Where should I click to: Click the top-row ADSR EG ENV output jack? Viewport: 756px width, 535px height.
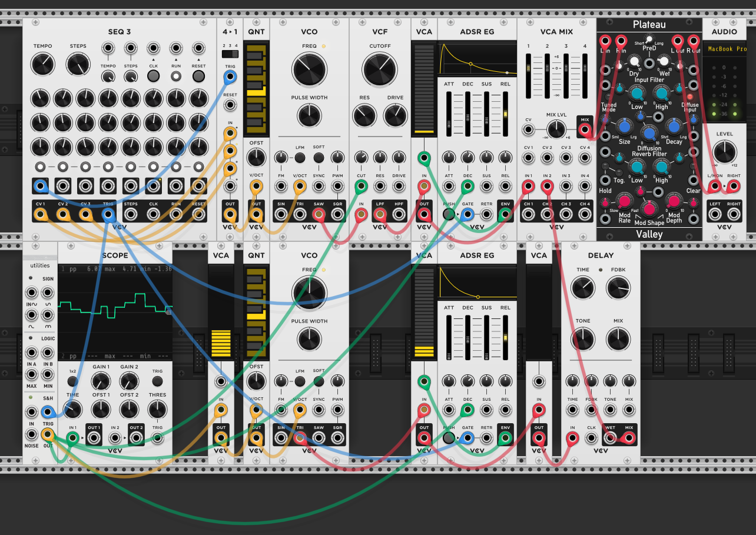(505, 214)
